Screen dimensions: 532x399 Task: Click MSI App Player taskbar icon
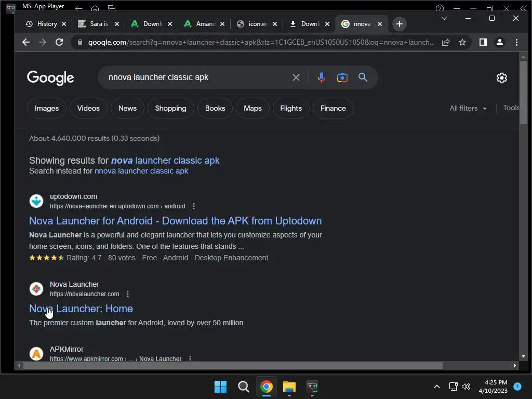(x=312, y=387)
